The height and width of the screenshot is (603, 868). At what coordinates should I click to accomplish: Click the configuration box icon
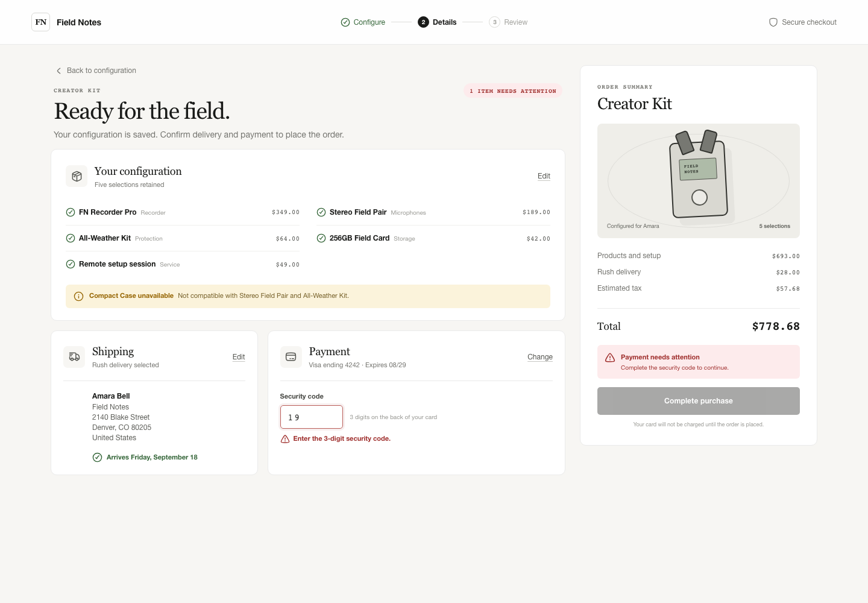pyautogui.click(x=77, y=176)
